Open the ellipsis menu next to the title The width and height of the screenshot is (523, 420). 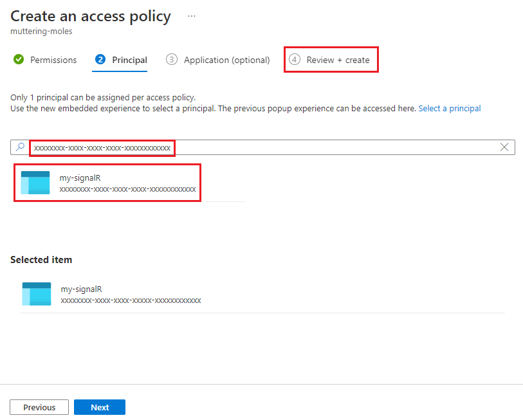click(x=190, y=15)
